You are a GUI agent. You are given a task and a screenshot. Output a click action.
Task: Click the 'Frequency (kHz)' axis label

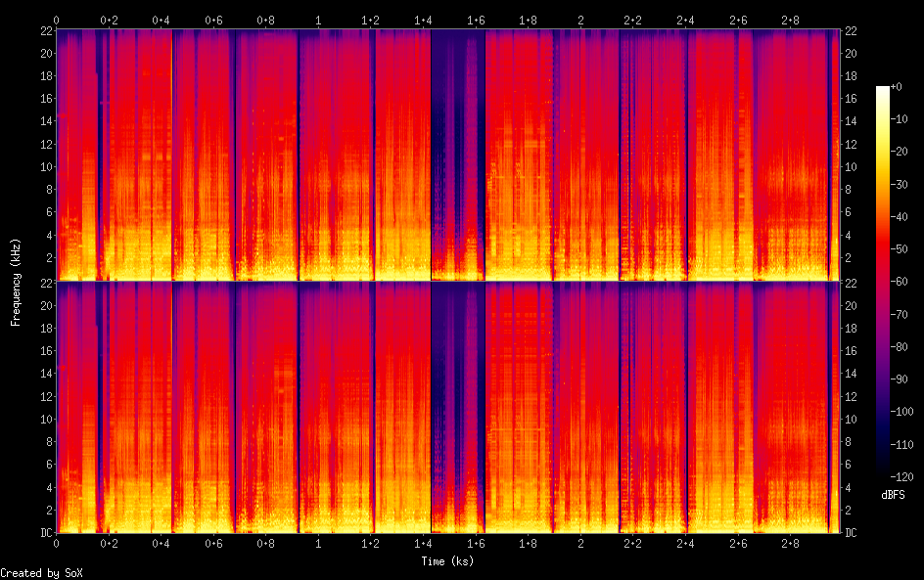[16, 282]
